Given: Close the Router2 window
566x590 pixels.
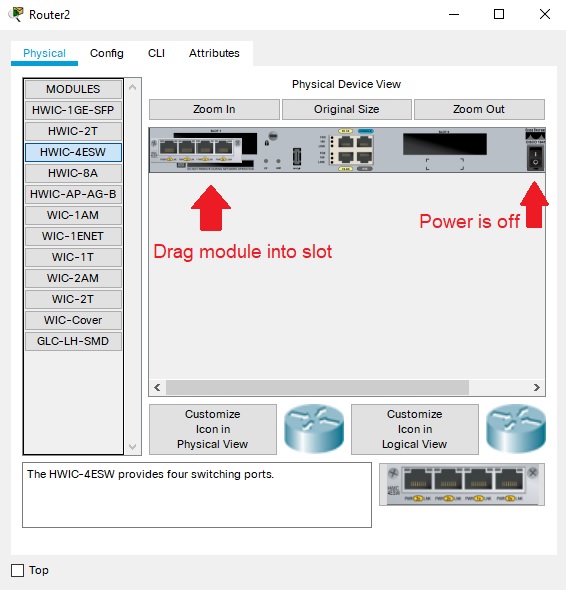Looking at the screenshot, I should [545, 14].
